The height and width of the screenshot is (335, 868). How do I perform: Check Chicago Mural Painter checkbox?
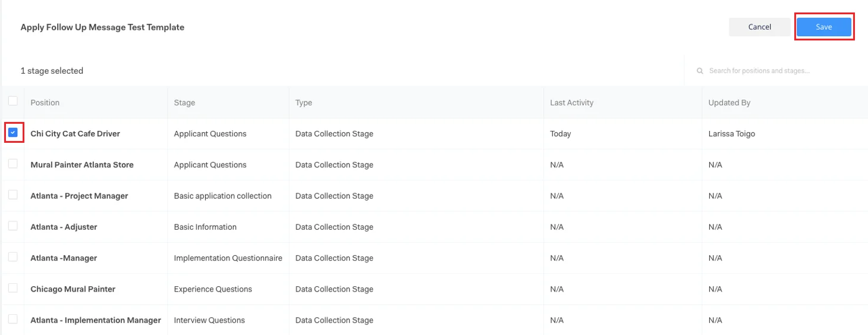12,288
